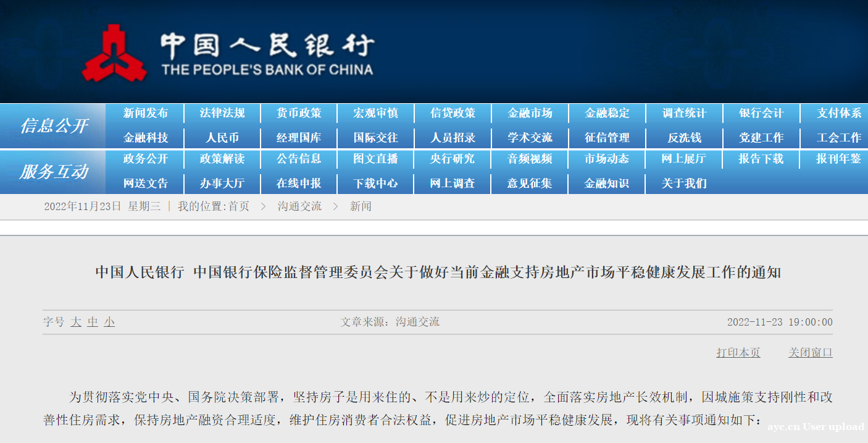Select 反洗钱 navigation item
The image size is (868, 443).
pos(684,138)
